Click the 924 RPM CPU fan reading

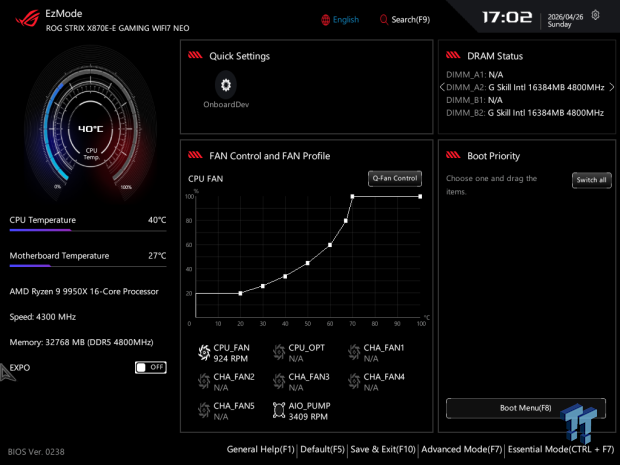point(231,359)
